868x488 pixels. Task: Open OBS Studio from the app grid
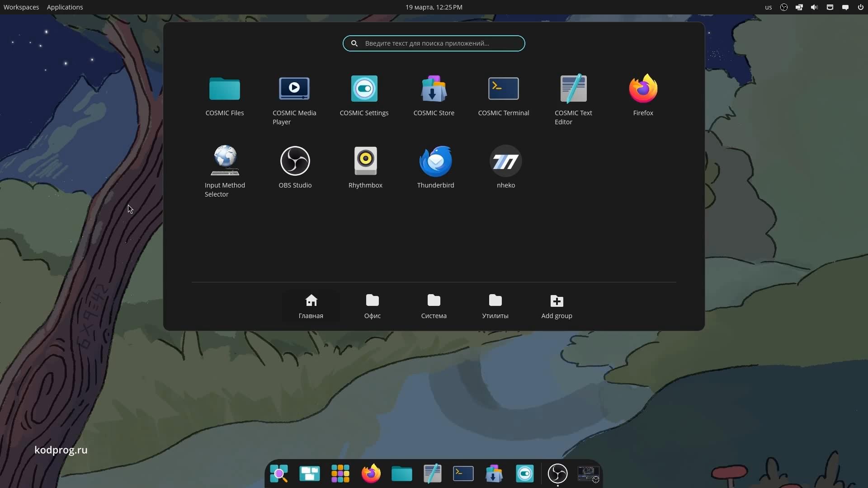click(x=295, y=168)
